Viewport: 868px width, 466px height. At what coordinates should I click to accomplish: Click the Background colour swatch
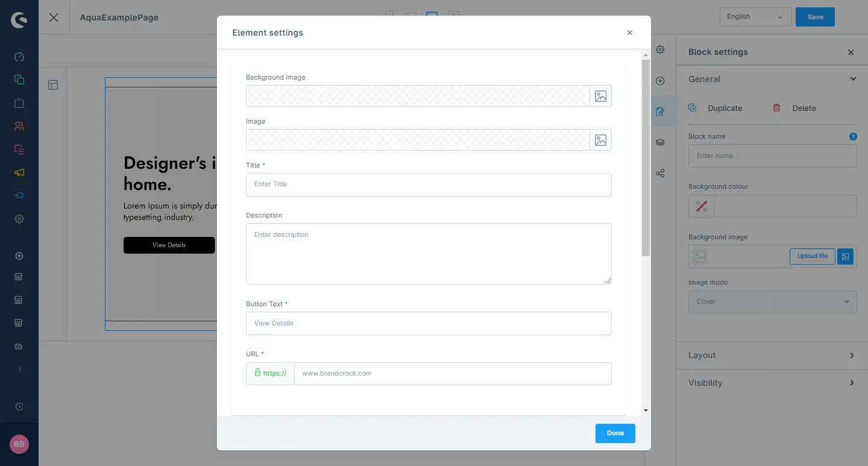click(702, 206)
